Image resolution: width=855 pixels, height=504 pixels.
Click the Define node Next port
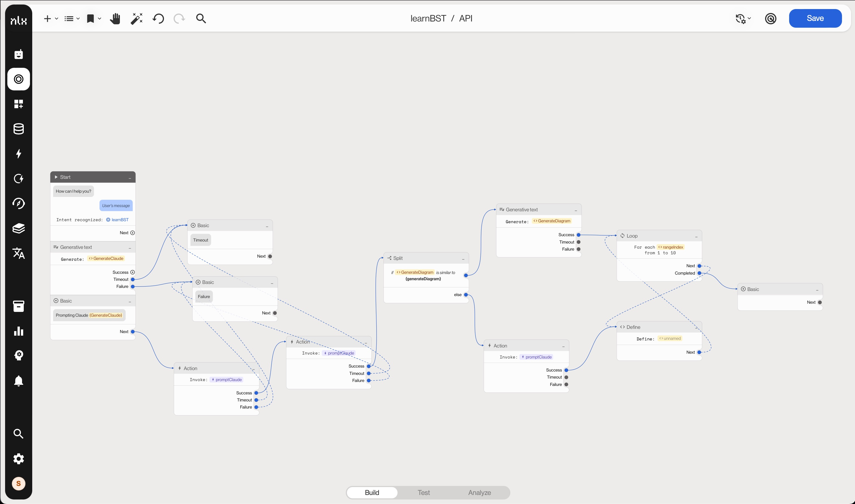coord(699,352)
